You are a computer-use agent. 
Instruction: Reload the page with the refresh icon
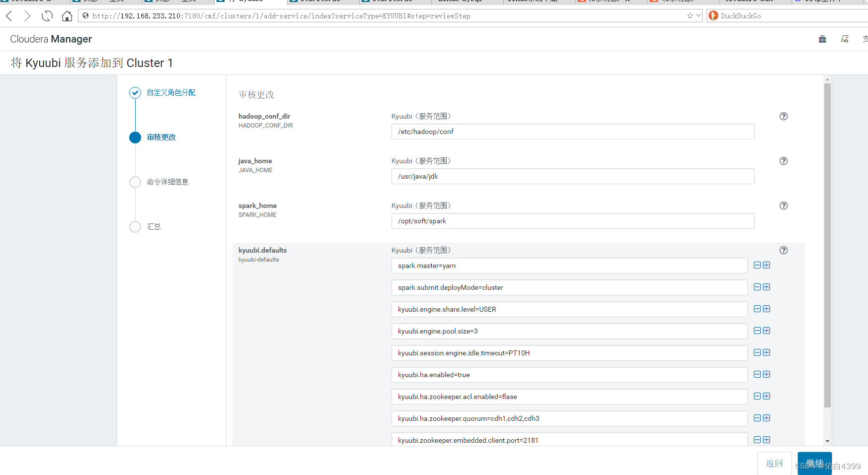tap(47, 15)
